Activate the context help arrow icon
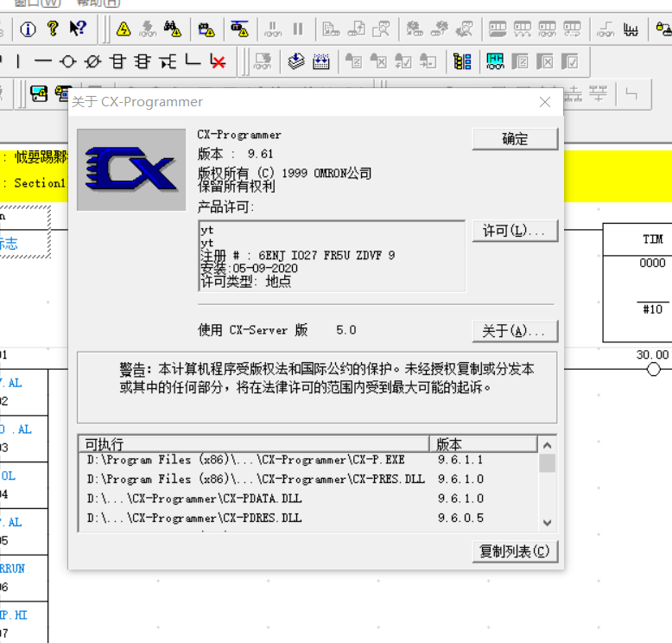 point(78,29)
